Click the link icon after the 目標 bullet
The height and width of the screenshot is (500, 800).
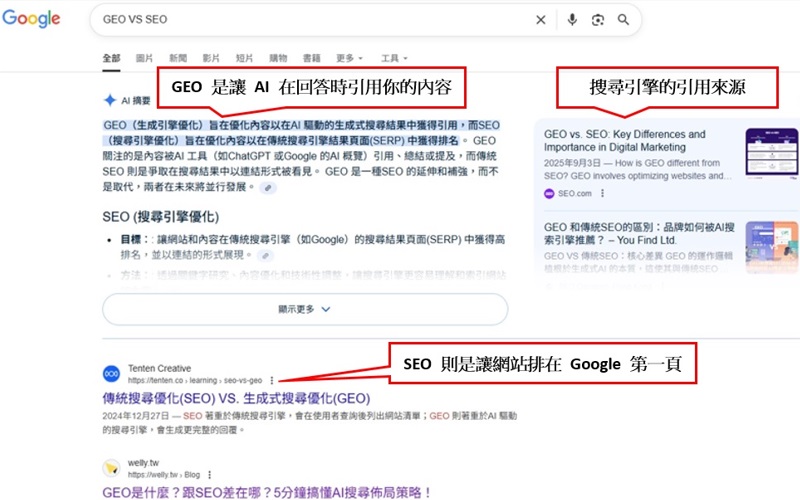(x=264, y=255)
